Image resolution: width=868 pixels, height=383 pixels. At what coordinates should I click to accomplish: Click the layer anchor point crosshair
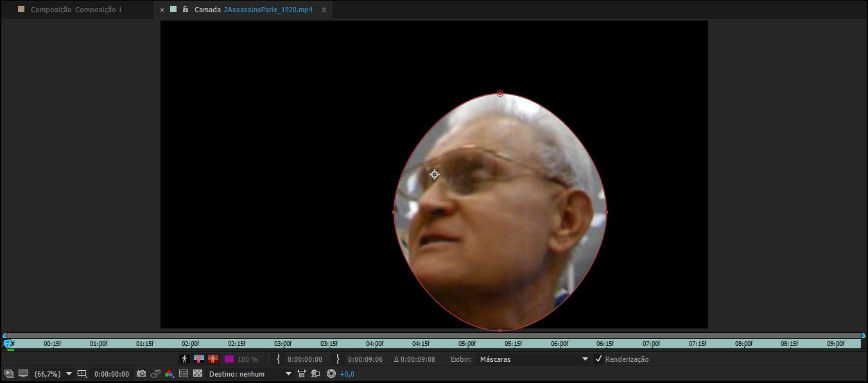[435, 174]
